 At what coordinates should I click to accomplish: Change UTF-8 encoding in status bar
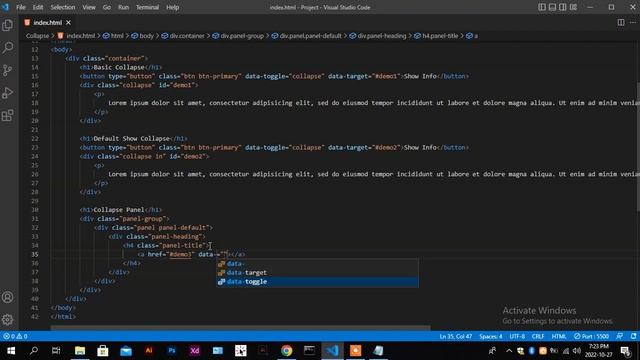[x=517, y=336]
